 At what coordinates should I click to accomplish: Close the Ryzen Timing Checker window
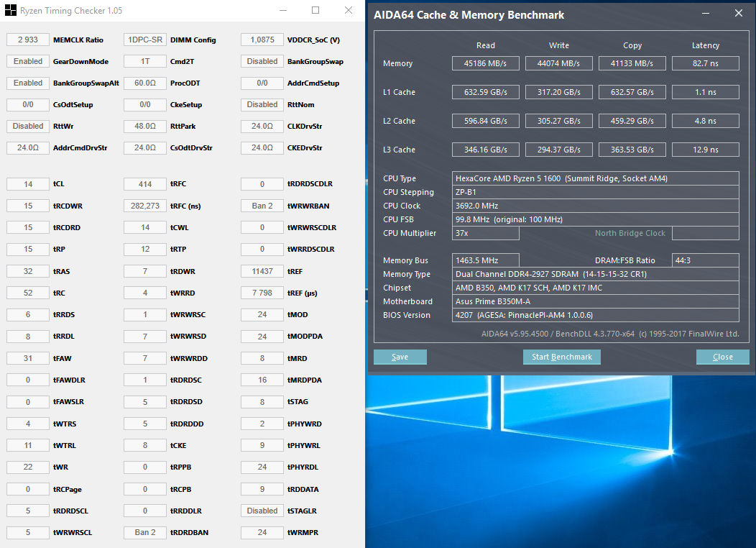pyautogui.click(x=348, y=10)
